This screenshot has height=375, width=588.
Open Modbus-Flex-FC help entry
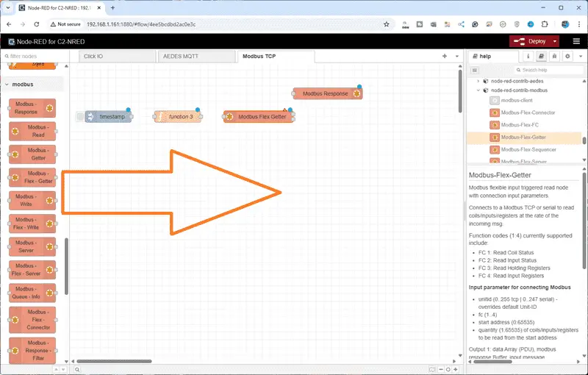pos(520,125)
